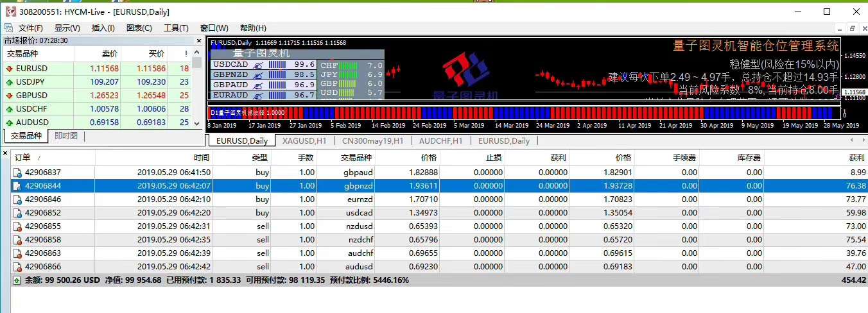The image size is (868, 313).
Task: Sort orders by the 订单 column header
Action: 53,158
